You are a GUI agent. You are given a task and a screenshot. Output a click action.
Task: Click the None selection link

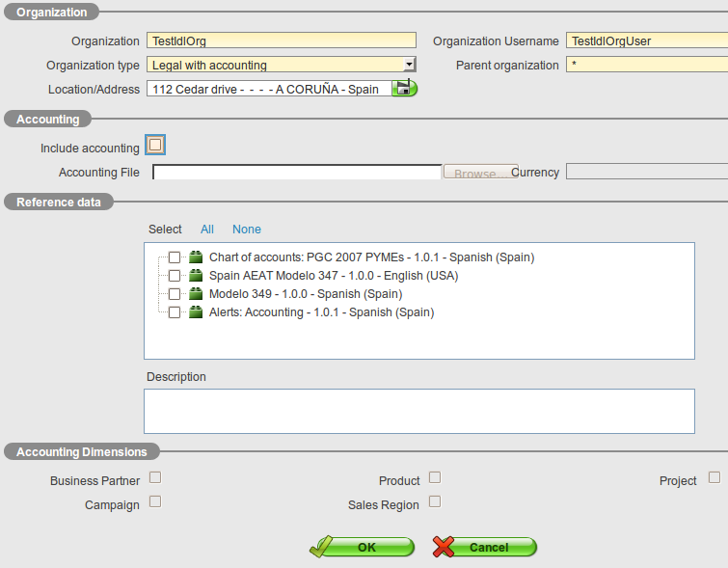tap(247, 230)
